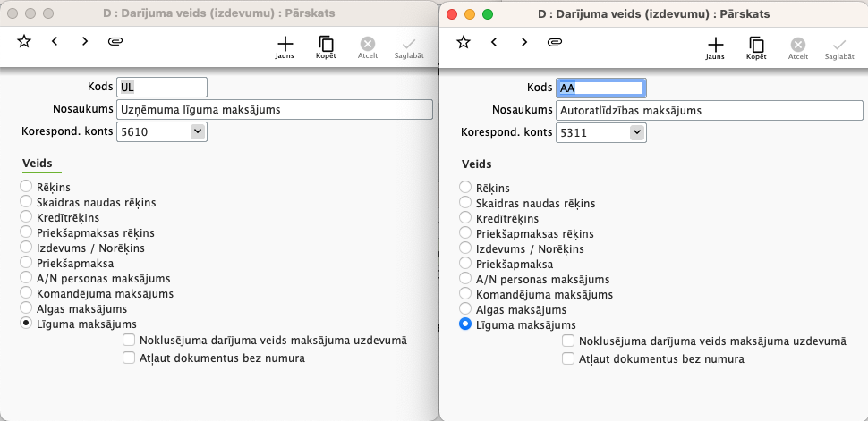Select Kredītrēķins radio in left window
This screenshot has height=421, width=868.
pos(25,215)
